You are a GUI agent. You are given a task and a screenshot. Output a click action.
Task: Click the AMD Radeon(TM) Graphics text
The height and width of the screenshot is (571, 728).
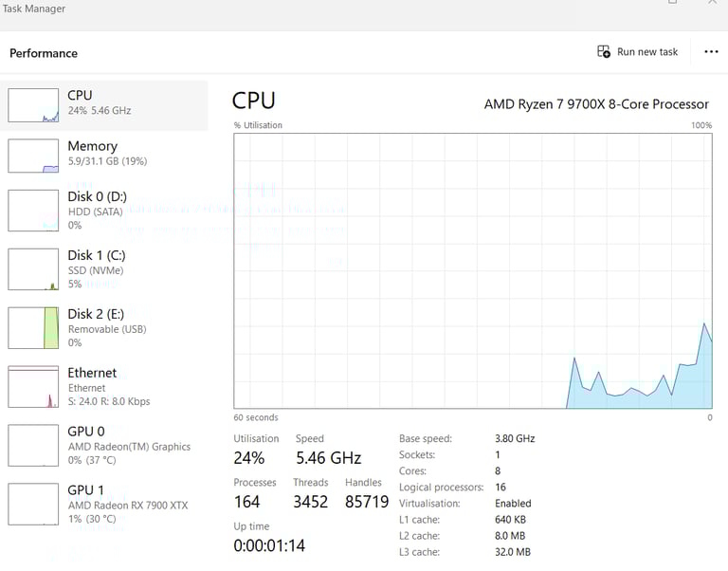129,447
